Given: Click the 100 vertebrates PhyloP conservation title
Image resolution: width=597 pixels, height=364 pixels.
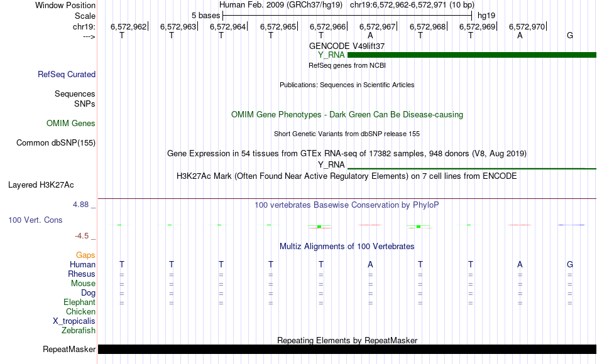Looking at the screenshot, I should point(347,205).
